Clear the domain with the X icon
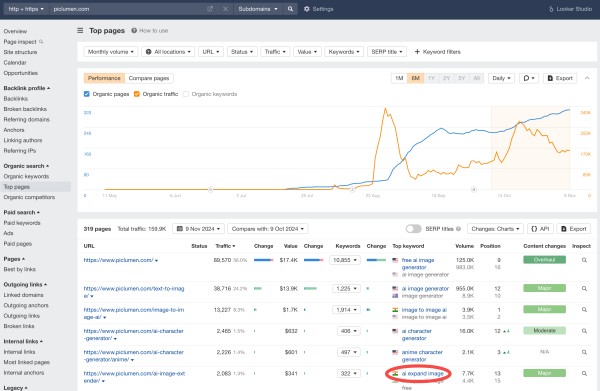The image size is (600, 391). tap(225, 9)
